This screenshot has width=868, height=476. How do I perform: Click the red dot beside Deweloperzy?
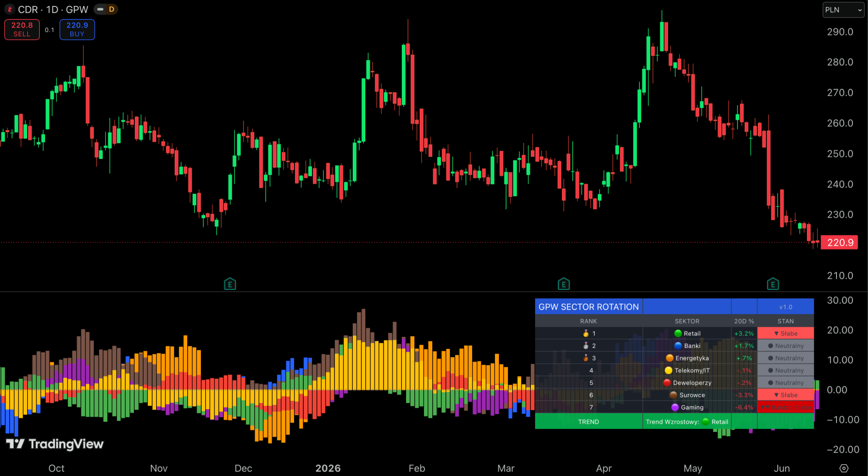coord(667,382)
